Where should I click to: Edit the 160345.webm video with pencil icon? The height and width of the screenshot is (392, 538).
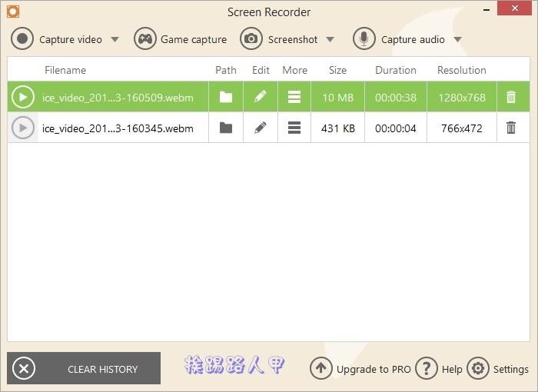click(x=261, y=128)
